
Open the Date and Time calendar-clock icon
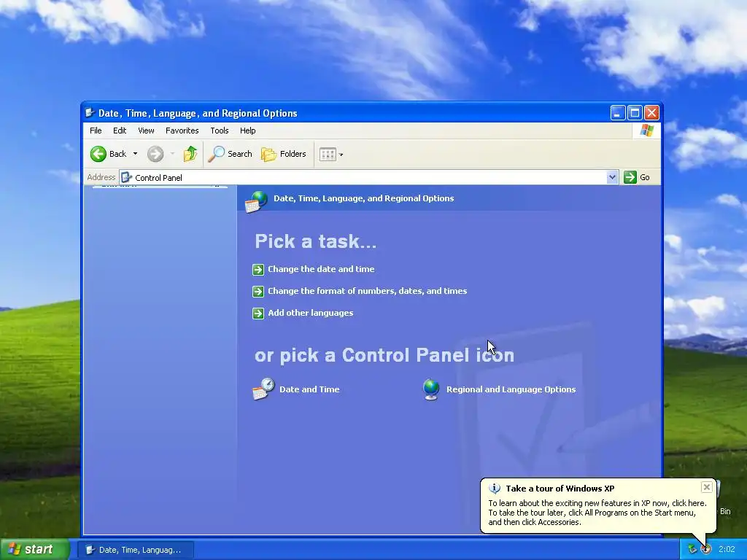tap(263, 389)
